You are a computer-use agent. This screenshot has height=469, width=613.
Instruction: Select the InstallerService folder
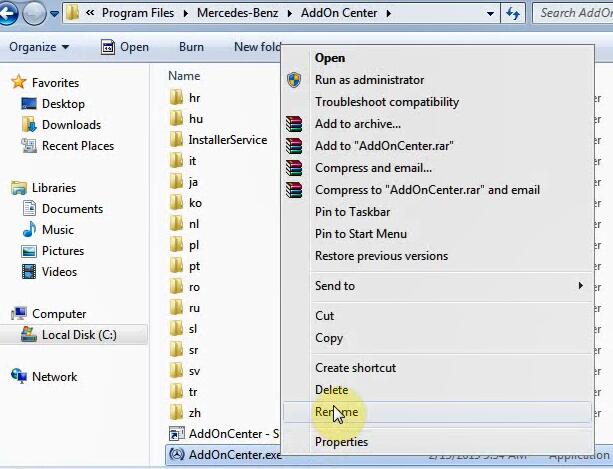219,140
